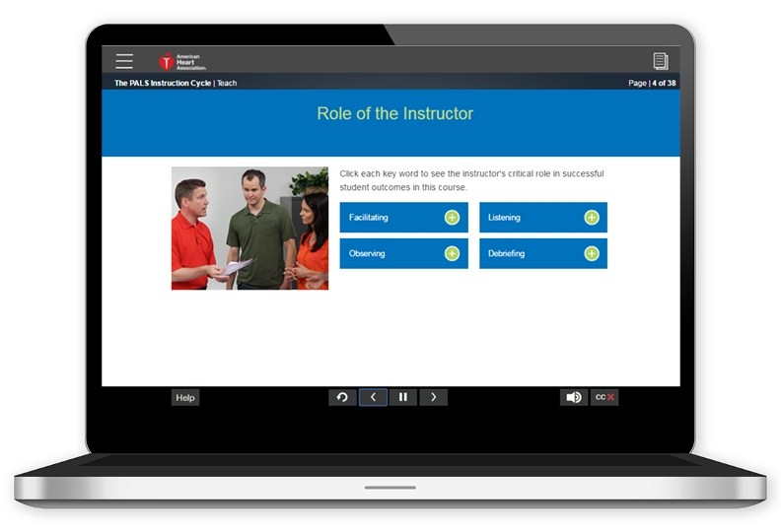Click the Page 4 of 38 indicator
The height and width of the screenshot is (532, 781).
[652, 83]
